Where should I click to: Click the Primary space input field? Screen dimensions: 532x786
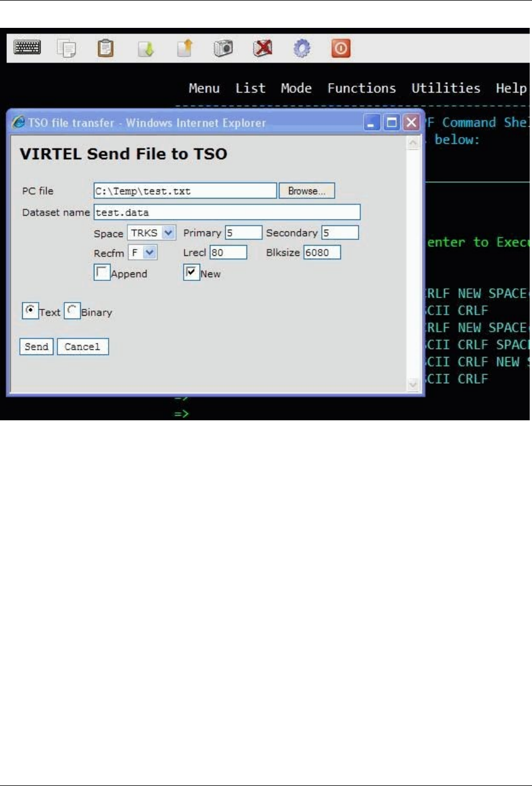(x=244, y=233)
